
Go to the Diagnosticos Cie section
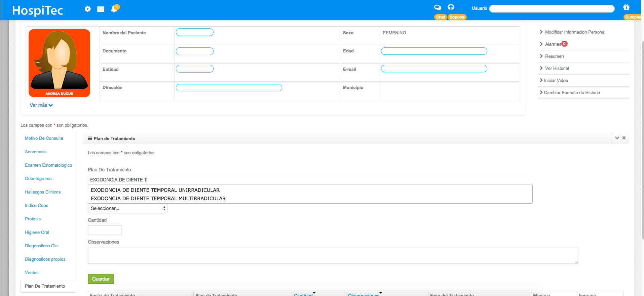41,246
